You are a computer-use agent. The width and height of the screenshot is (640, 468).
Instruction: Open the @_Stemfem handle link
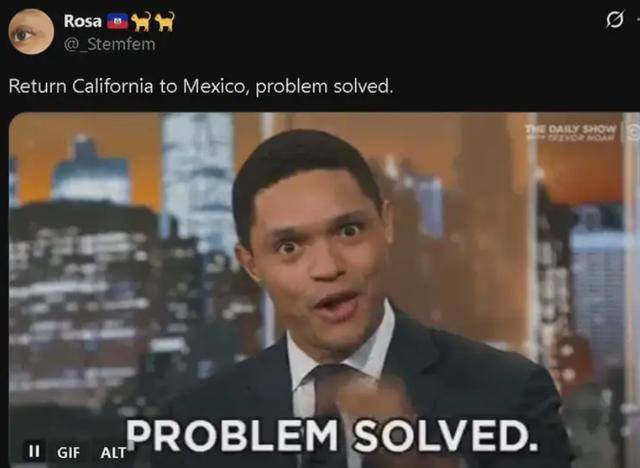pos(109,44)
